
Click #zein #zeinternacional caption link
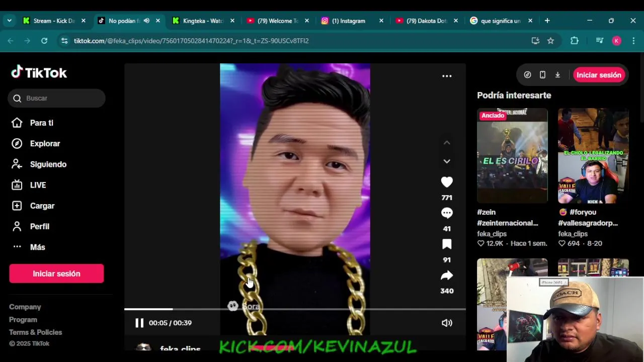coord(508,218)
